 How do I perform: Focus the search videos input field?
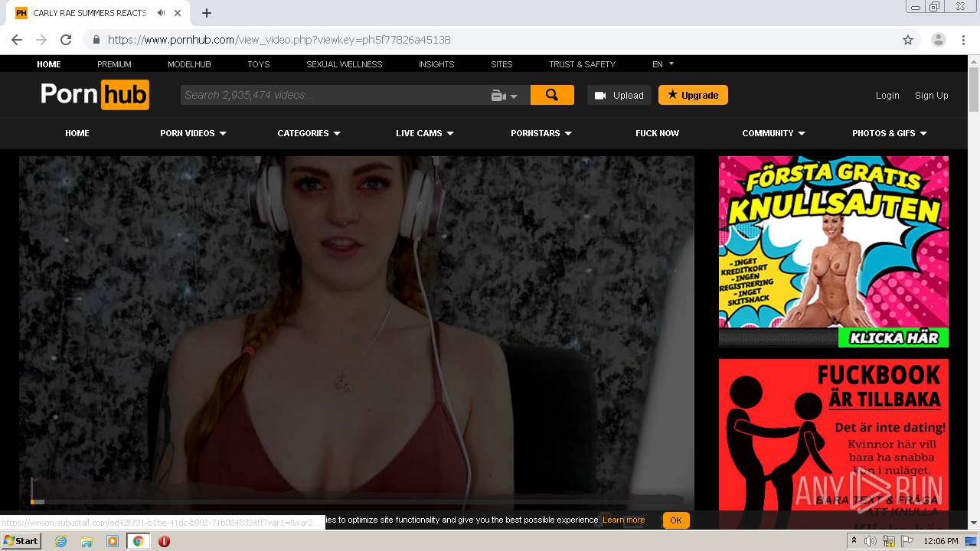pos(334,95)
